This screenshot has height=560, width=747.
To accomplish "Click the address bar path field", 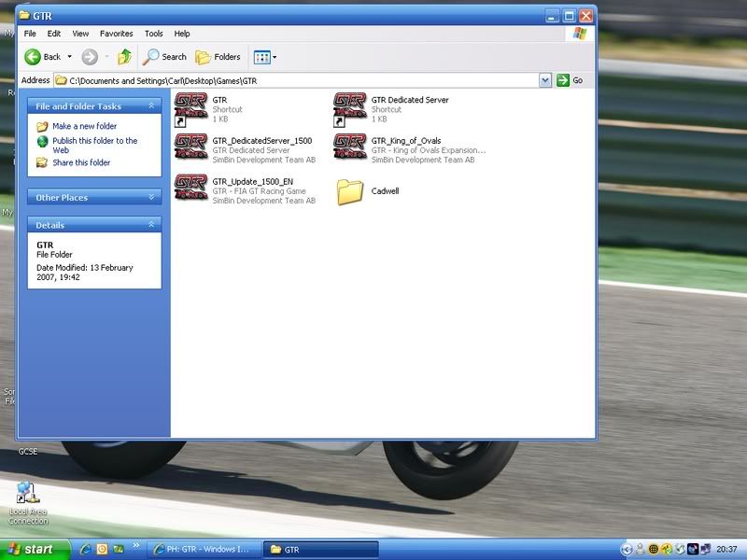I will 299,81.
